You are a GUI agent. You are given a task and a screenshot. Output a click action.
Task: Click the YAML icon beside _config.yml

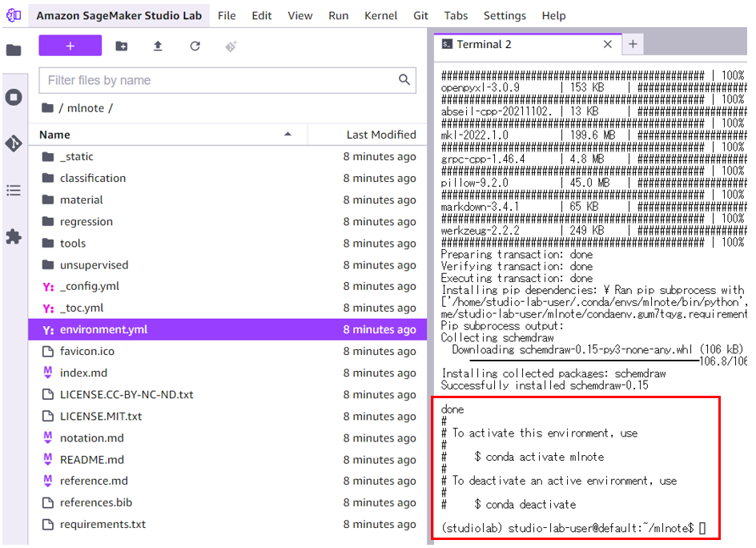[48, 287]
